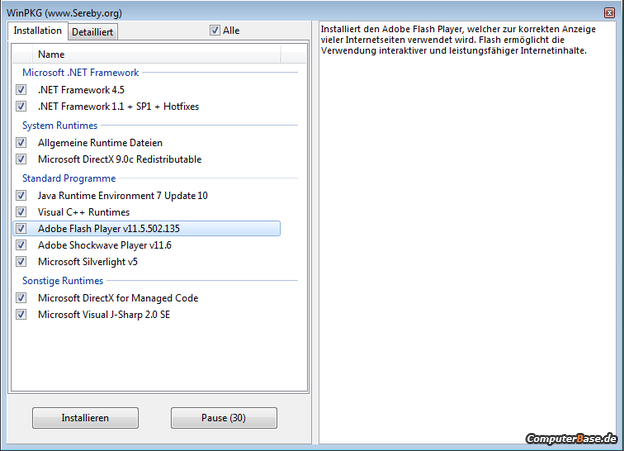Select the System Runtimes group header

point(60,125)
